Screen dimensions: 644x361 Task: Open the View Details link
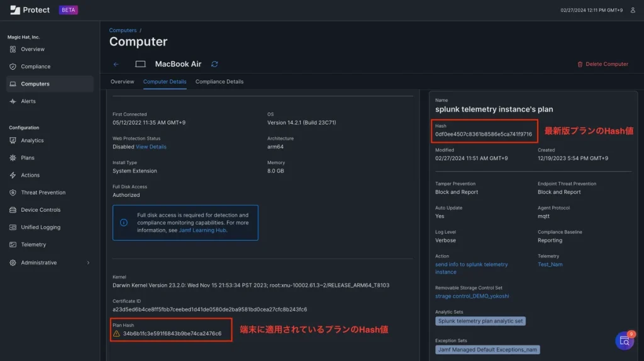tap(151, 147)
